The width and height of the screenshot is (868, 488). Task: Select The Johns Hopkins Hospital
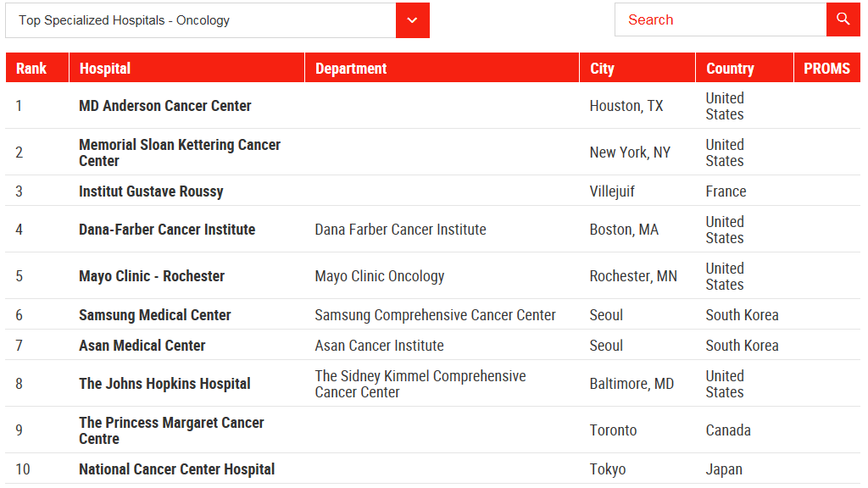pyautogui.click(x=164, y=384)
